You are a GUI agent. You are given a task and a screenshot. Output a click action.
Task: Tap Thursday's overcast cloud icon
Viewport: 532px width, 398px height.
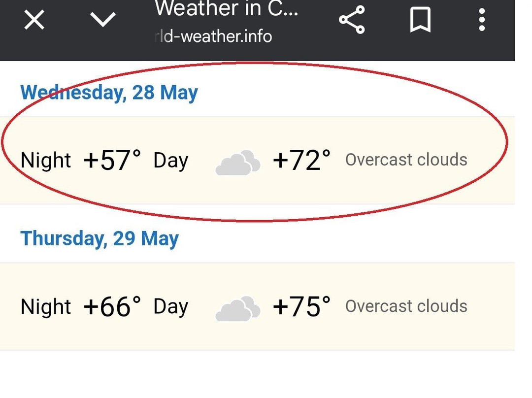(238, 308)
